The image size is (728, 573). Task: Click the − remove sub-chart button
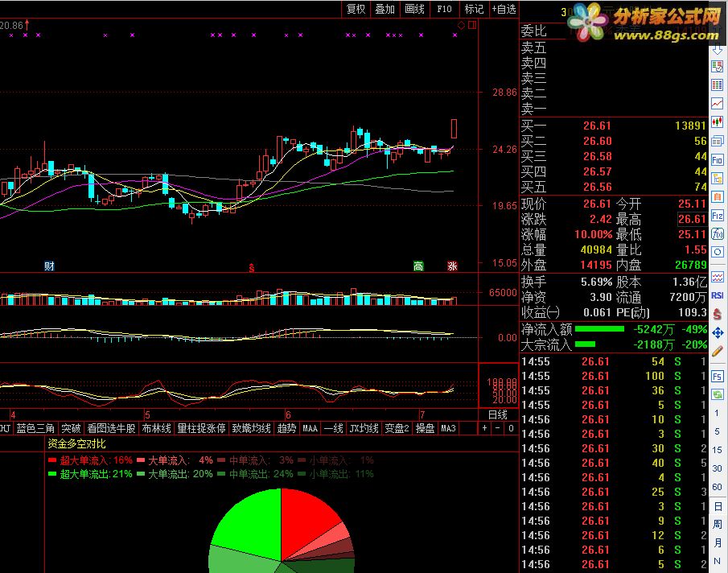pyautogui.click(x=498, y=428)
